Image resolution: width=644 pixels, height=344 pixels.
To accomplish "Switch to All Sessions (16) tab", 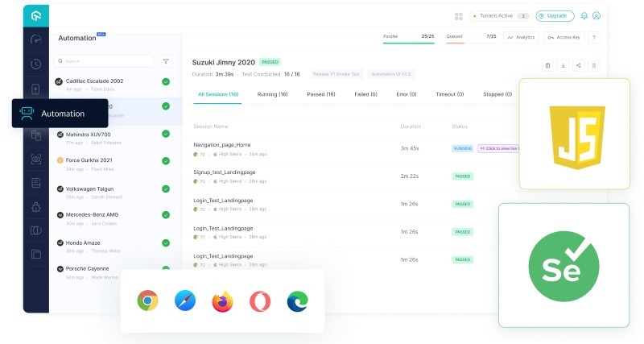I will [x=218, y=94].
